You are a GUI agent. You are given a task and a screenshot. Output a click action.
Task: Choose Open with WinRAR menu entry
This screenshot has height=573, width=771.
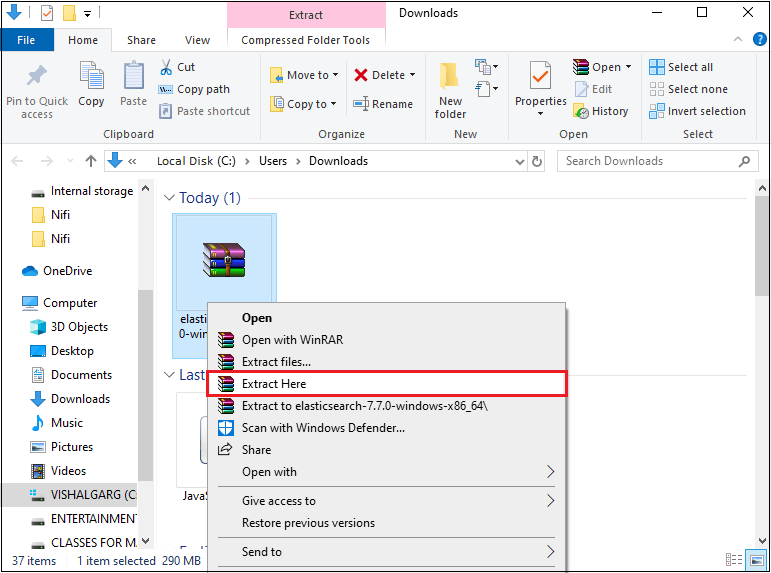(386, 340)
